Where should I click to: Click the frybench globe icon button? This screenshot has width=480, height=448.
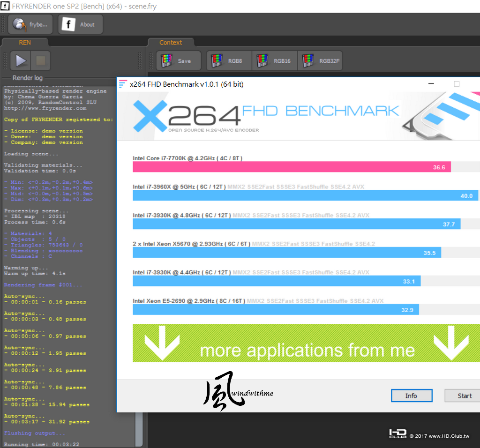pyautogui.click(x=30, y=24)
